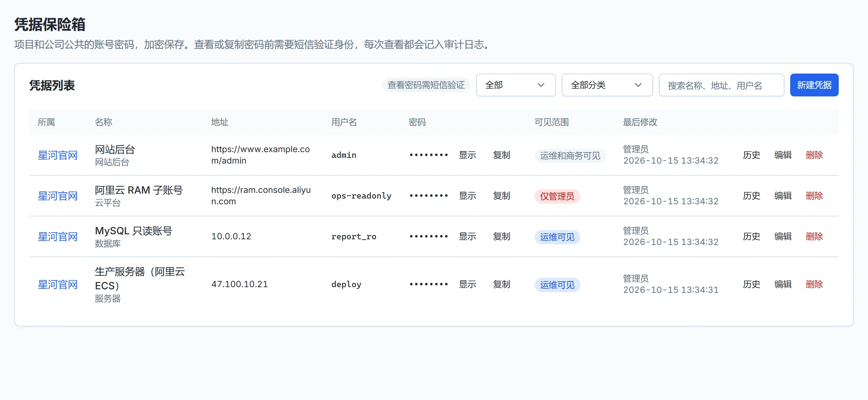Click the 最后修改 column header
868x400 pixels.
click(x=640, y=122)
